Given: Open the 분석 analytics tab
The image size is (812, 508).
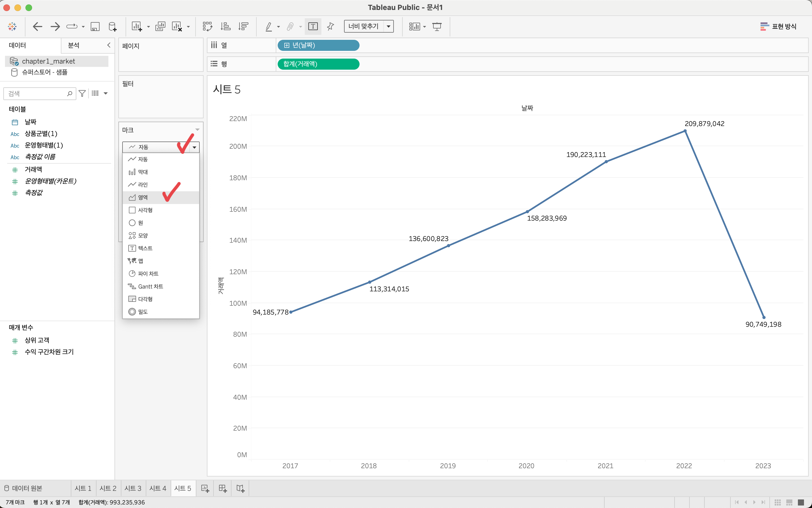Looking at the screenshot, I should [x=74, y=45].
